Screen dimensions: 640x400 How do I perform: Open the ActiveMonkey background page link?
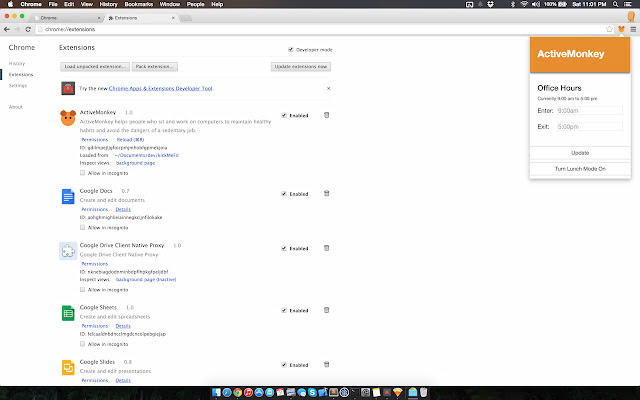tap(135, 163)
